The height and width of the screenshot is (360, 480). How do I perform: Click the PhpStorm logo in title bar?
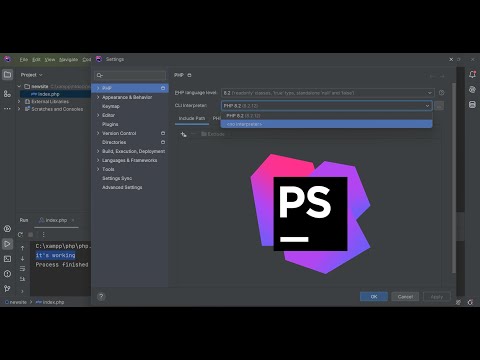point(7,59)
